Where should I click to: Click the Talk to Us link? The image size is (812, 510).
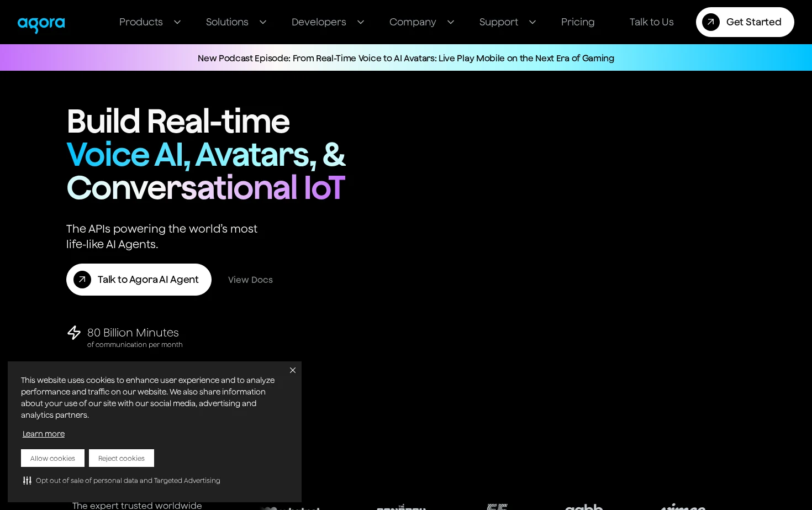tap(651, 22)
